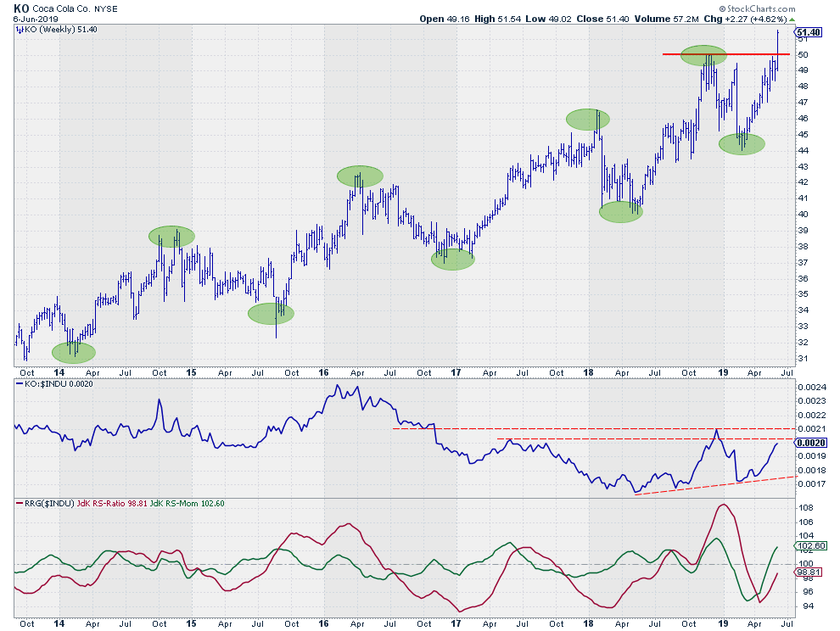Click the KO ticker symbol title
The width and height of the screenshot is (840, 631).
tap(21, 8)
